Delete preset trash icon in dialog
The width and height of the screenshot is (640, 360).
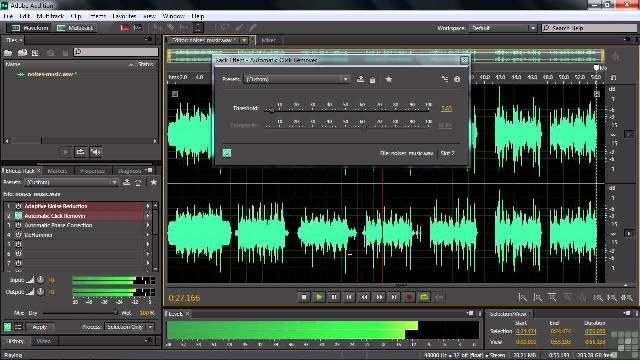click(x=372, y=80)
